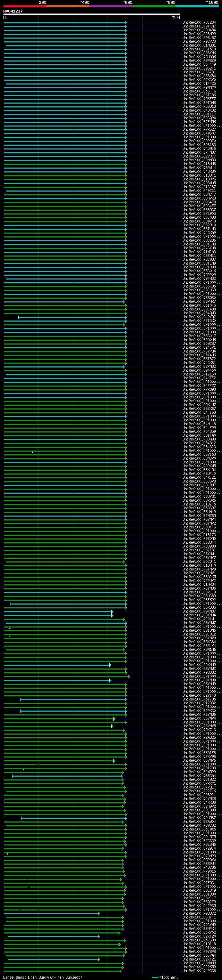Select the UniRef100_C1BZF5 label
Image resolution: width=222 pixels, height=980 pixels.
click(199, 504)
